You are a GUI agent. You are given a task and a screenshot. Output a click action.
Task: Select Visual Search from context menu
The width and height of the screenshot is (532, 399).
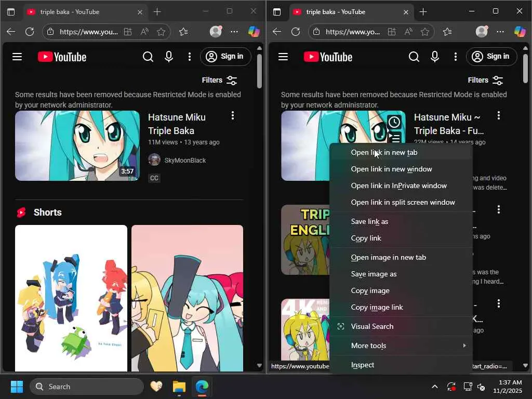point(402,326)
